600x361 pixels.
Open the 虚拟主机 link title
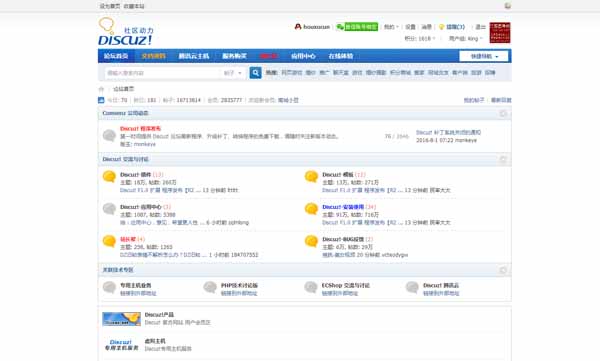(155, 341)
